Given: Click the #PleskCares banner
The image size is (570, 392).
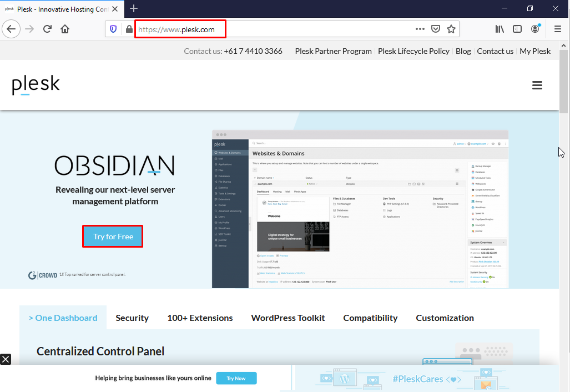Looking at the screenshot, I should tap(427, 379).
